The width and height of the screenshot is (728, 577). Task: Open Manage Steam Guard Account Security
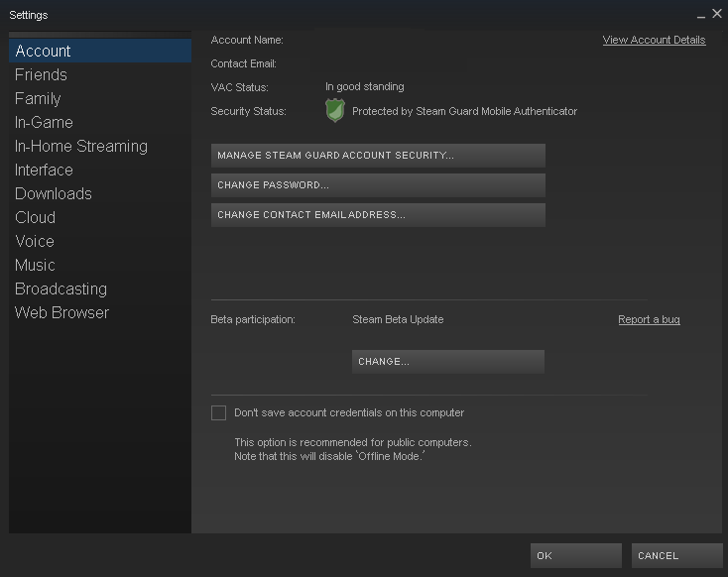coord(378,156)
